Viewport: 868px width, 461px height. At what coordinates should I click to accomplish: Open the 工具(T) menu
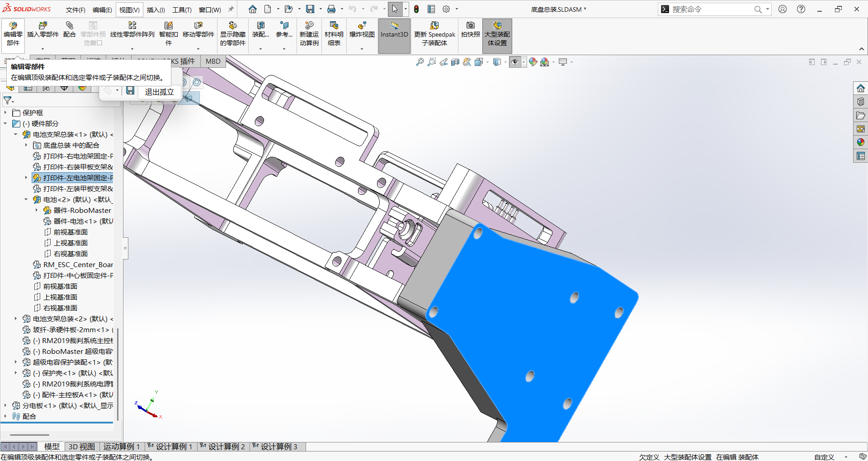point(182,9)
